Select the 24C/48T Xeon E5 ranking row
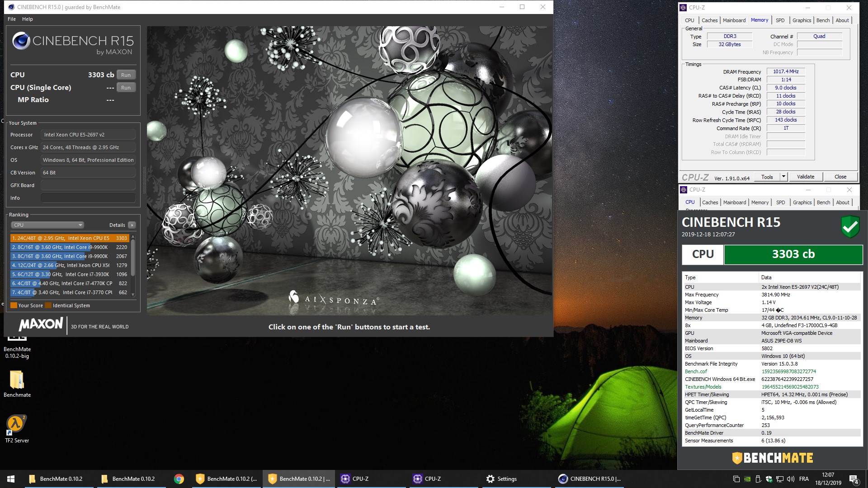The width and height of the screenshot is (868, 488). 70,238
